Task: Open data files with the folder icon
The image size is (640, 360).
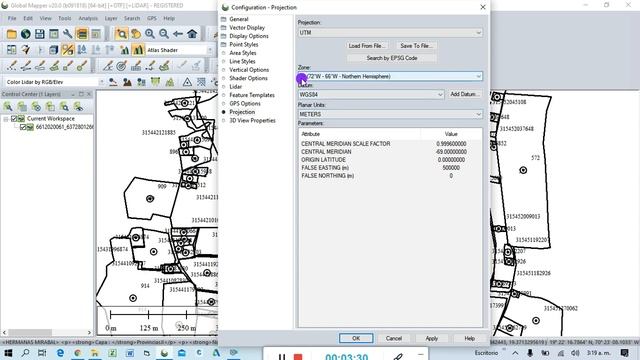Action: point(11,34)
